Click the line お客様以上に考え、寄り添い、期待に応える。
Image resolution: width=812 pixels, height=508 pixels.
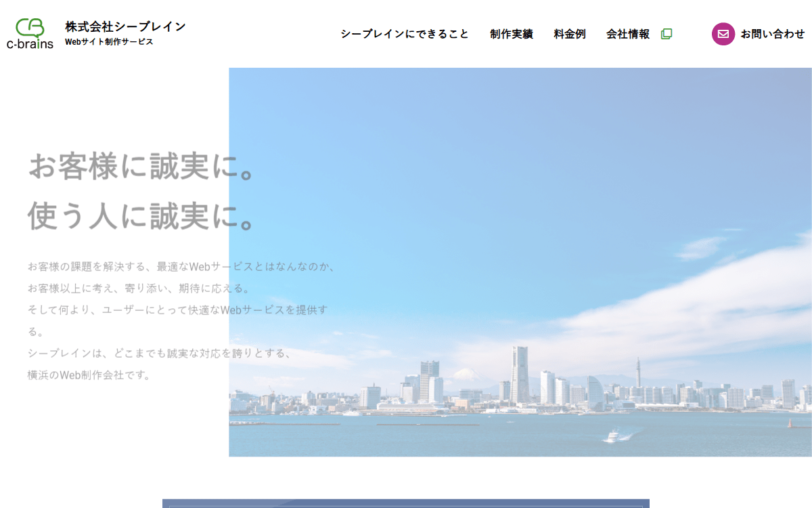(x=139, y=288)
